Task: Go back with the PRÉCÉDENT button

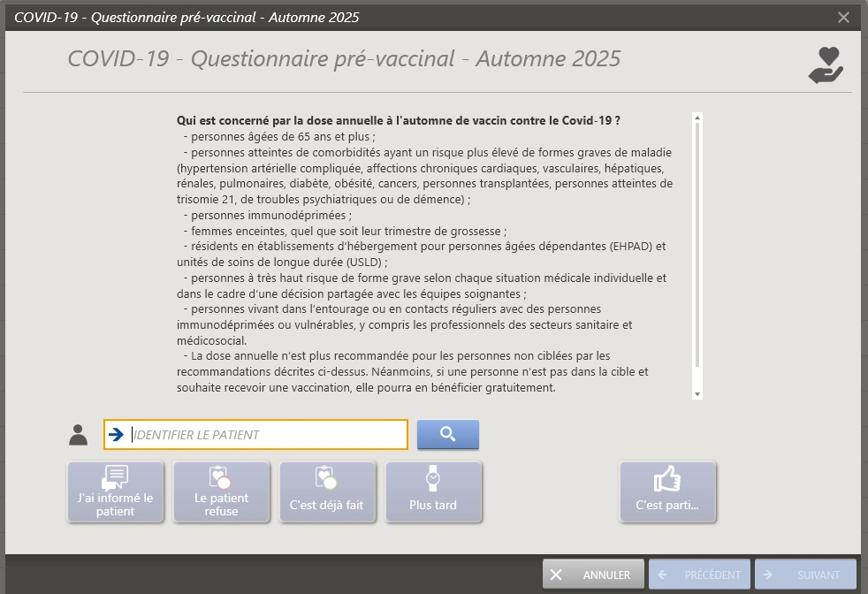Action: pos(699,575)
